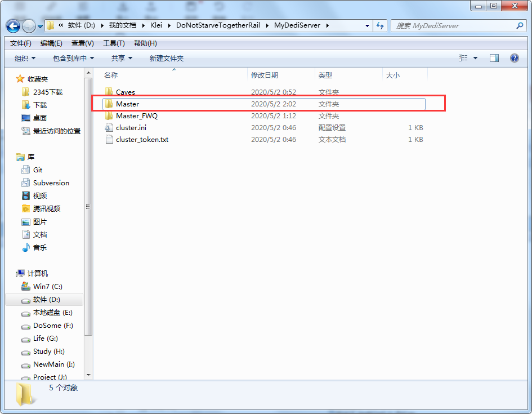Viewport: 532px width, 414px height.
Task: Expand arrow after MyDediServer in breadcrumb
Action: (328, 25)
